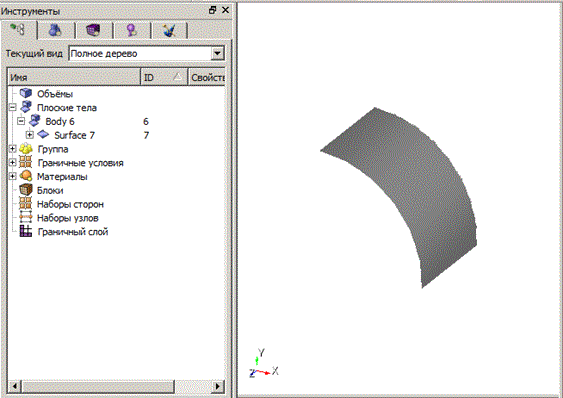This screenshot has height=398, width=563.
Task: Collapse the 'Плоские тела' node
Action: coord(13,107)
